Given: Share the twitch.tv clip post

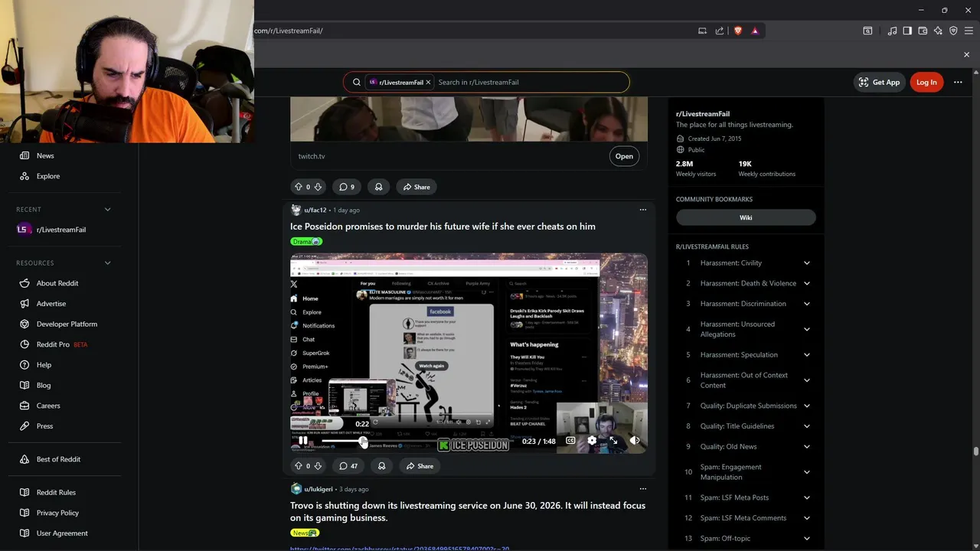Looking at the screenshot, I should (416, 187).
